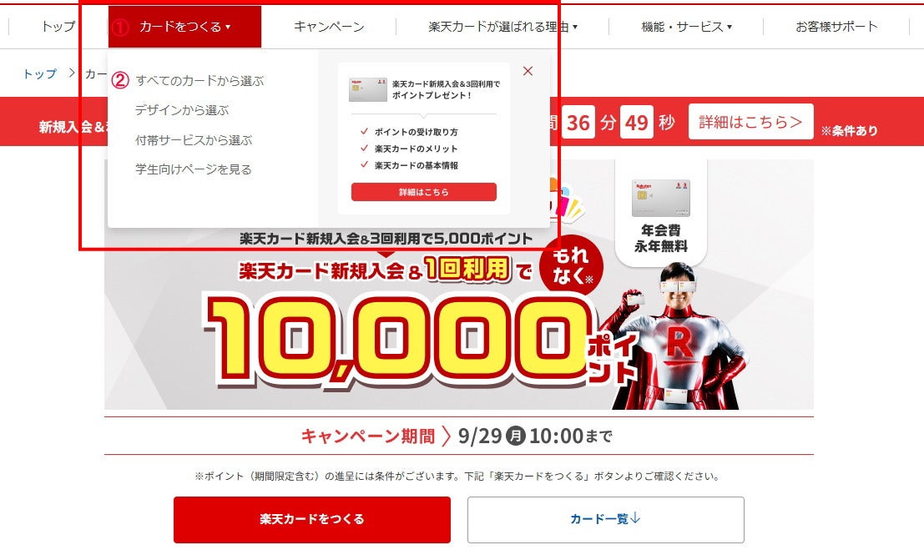
Task: Click the ポイントの受け取り方 checkmark item
Action: pyautogui.click(x=410, y=132)
